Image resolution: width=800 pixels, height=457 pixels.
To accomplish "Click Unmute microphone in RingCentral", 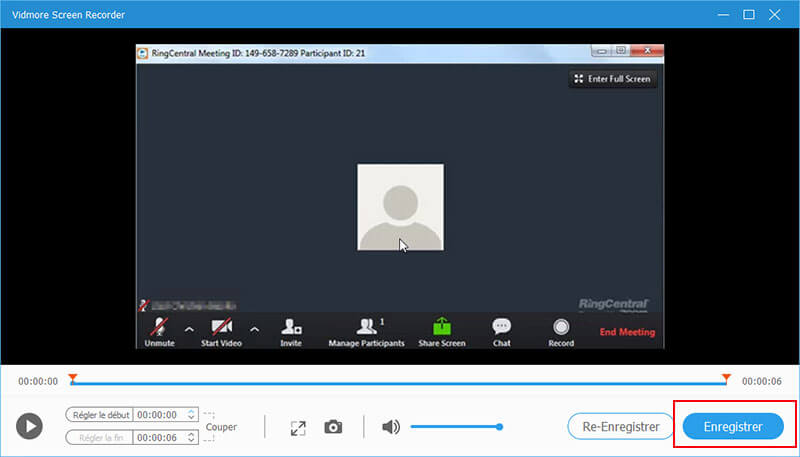I will (x=159, y=328).
